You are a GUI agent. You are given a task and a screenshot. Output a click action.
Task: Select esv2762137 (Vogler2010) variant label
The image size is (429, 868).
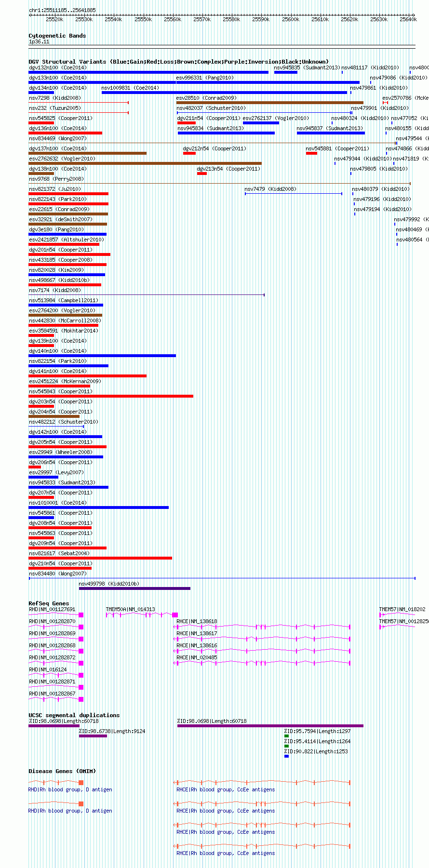tap(276, 118)
